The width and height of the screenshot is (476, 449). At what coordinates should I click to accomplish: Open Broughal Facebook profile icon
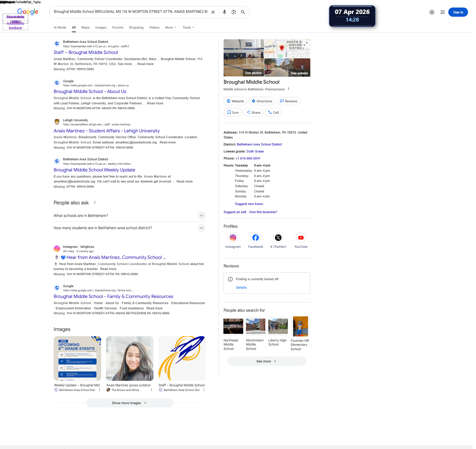[256, 238]
